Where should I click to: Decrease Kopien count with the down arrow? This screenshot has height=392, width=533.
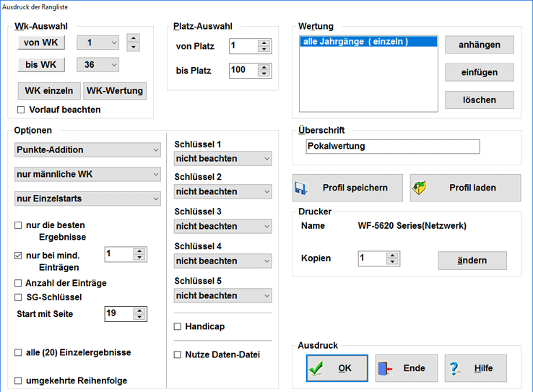(392, 262)
